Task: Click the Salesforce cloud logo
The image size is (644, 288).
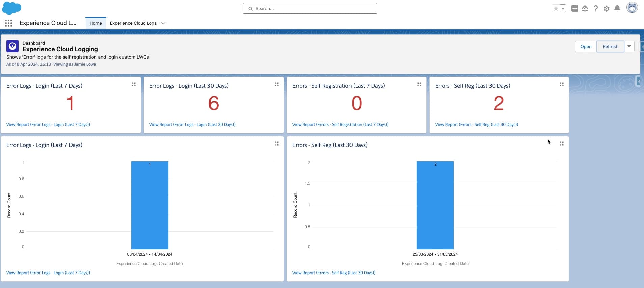Action: point(12,8)
